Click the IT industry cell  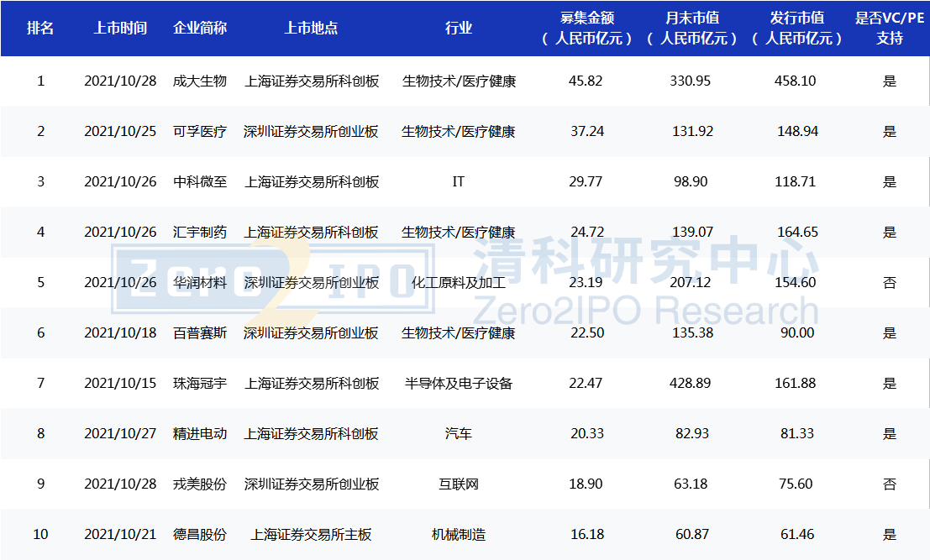(x=459, y=182)
